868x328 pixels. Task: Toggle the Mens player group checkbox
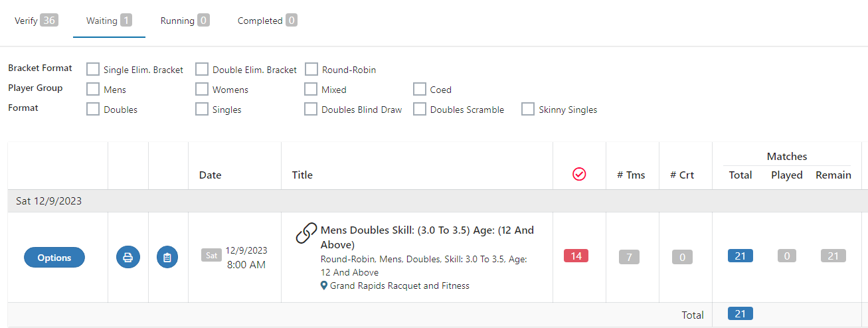93,89
